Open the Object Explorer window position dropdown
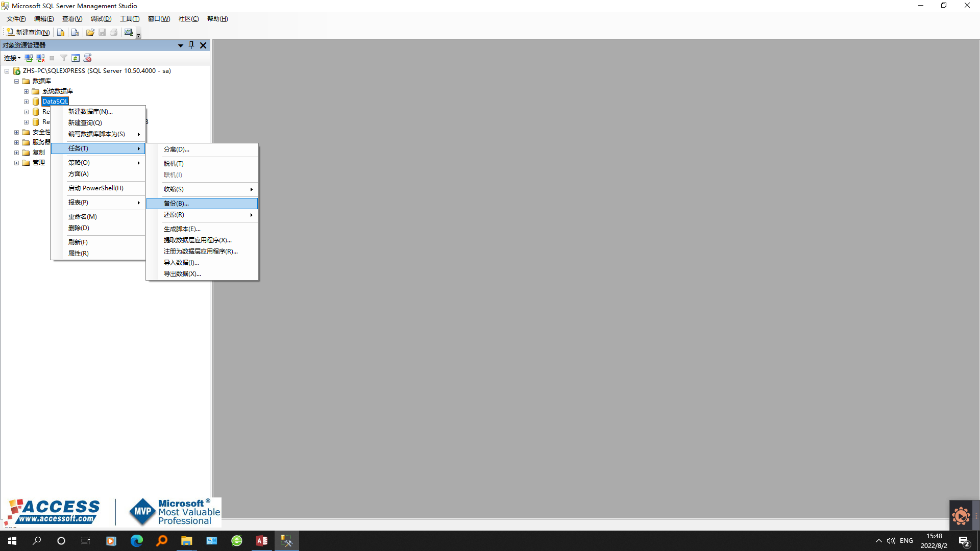The height and width of the screenshot is (551, 980). pyautogui.click(x=181, y=45)
